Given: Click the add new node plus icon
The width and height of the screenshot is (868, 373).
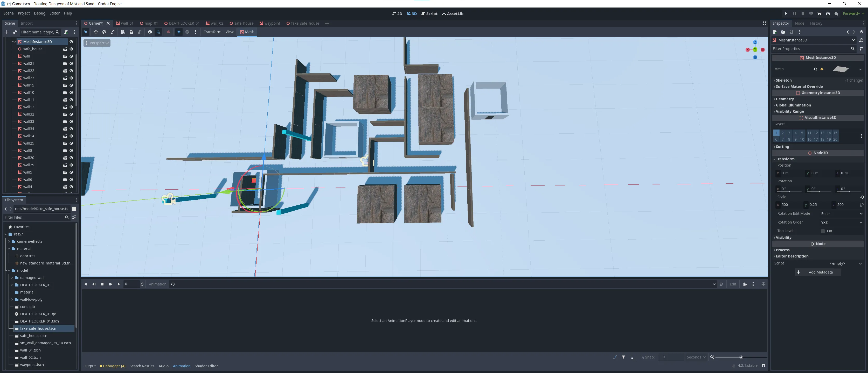Looking at the screenshot, I should pos(6,32).
